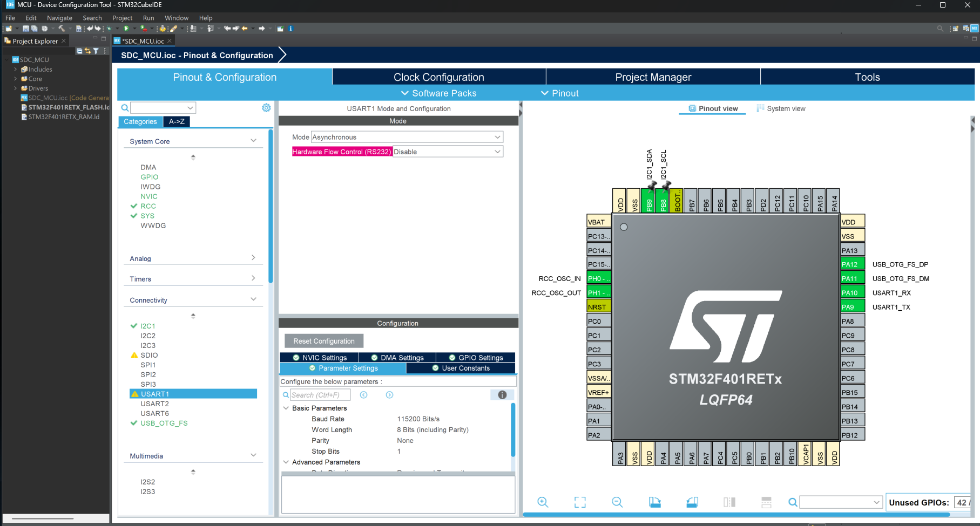Rotate the pinout view clockwise

click(x=655, y=502)
